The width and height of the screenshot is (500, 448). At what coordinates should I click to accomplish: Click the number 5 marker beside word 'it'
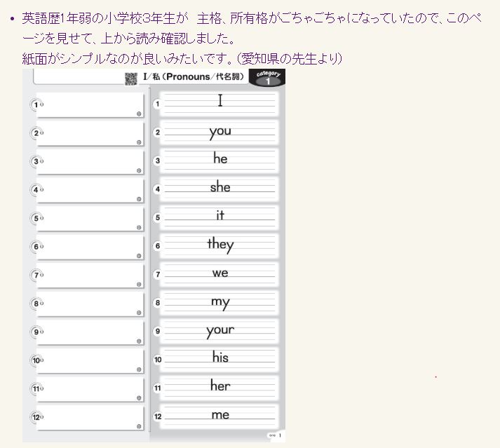pyautogui.click(x=158, y=217)
